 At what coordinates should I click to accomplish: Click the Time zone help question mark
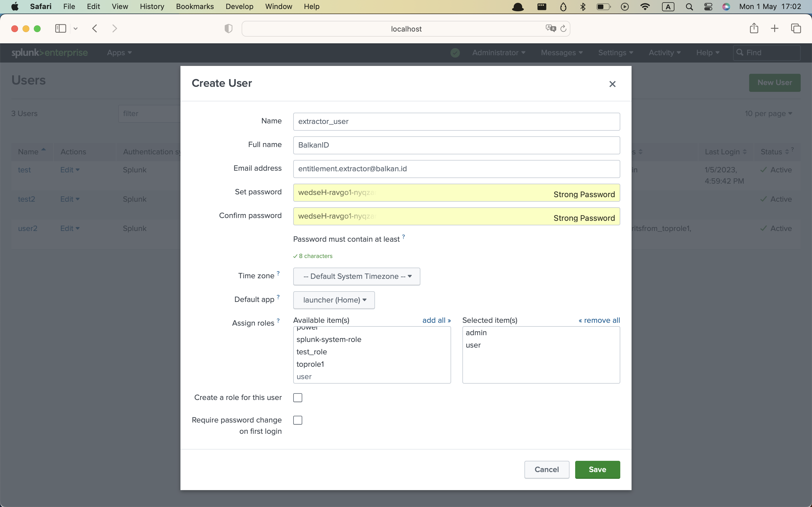pos(278,273)
